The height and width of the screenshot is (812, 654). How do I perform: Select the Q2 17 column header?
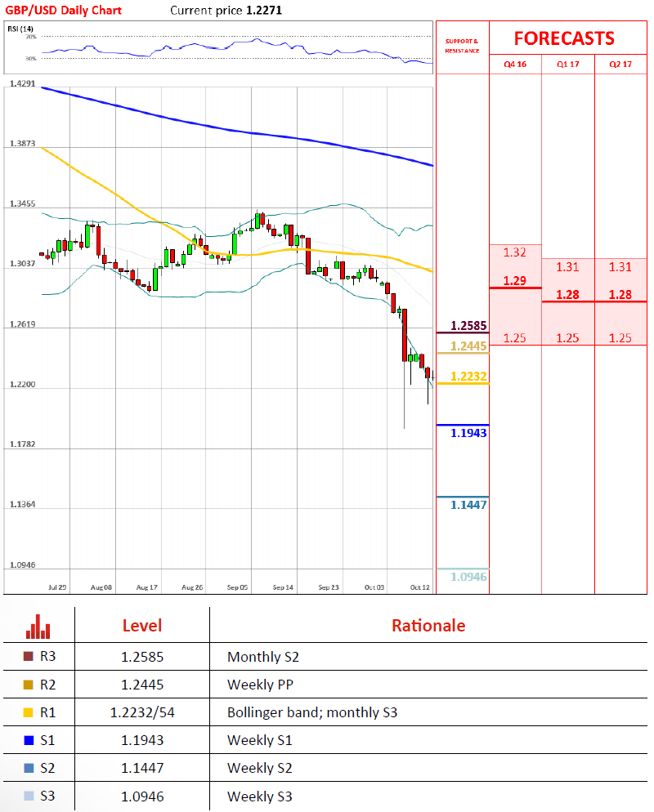(620, 65)
